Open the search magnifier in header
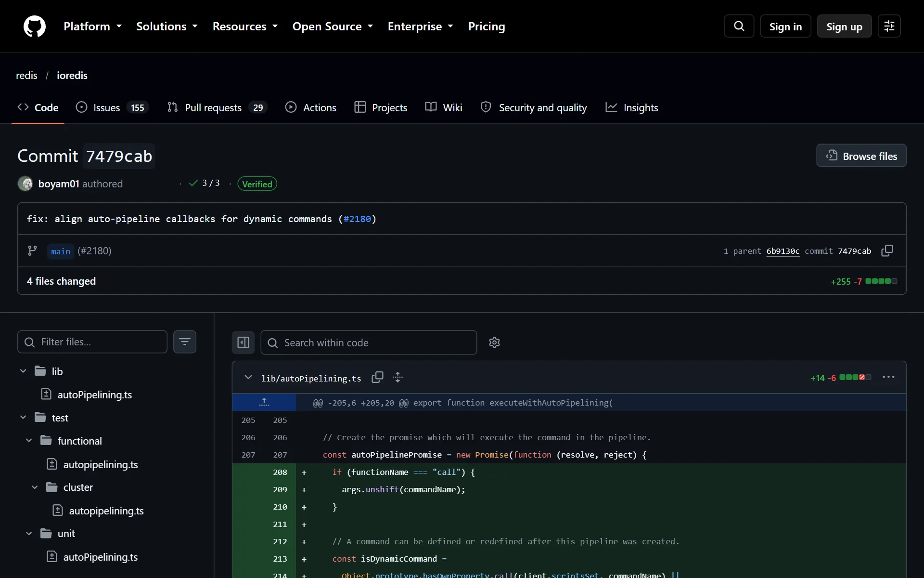The image size is (924, 578). [739, 26]
